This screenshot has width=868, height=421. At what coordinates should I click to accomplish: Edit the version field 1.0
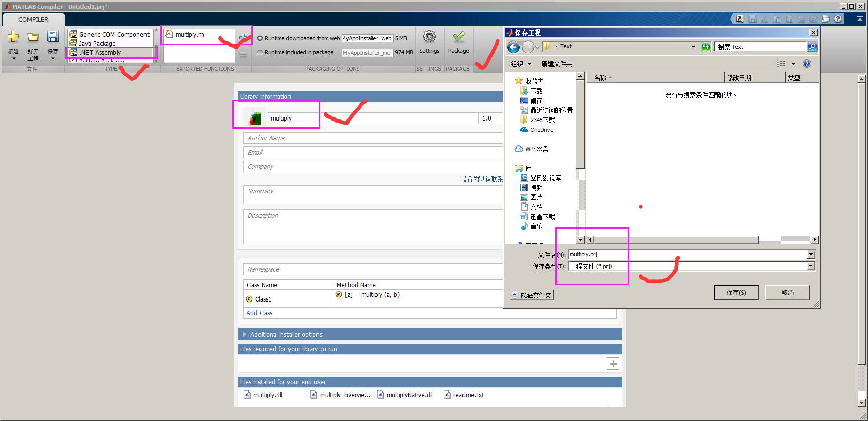[491, 118]
